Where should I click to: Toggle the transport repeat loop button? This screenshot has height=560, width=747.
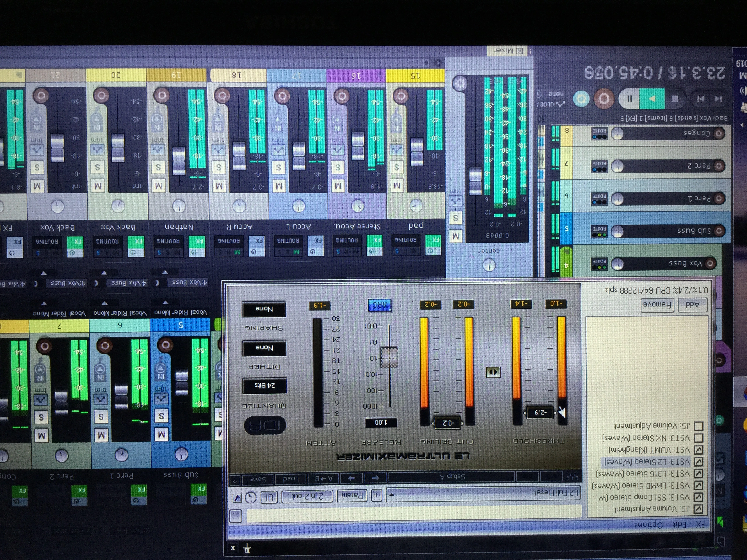tap(582, 99)
